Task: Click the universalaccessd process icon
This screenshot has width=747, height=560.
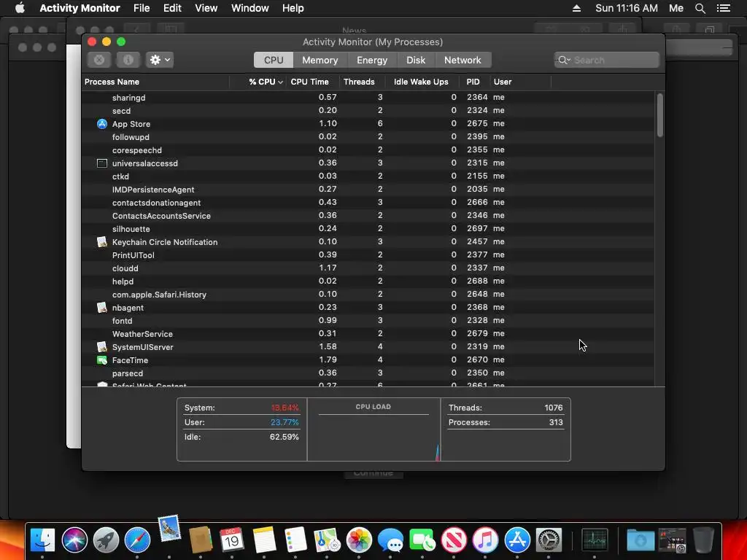Action: tap(102, 163)
